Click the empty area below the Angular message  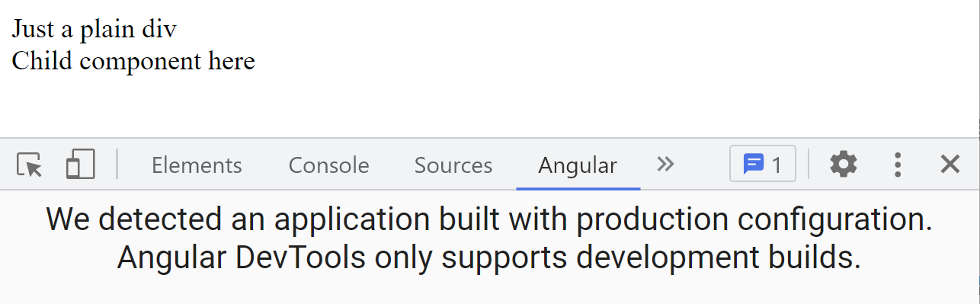[x=489, y=291]
